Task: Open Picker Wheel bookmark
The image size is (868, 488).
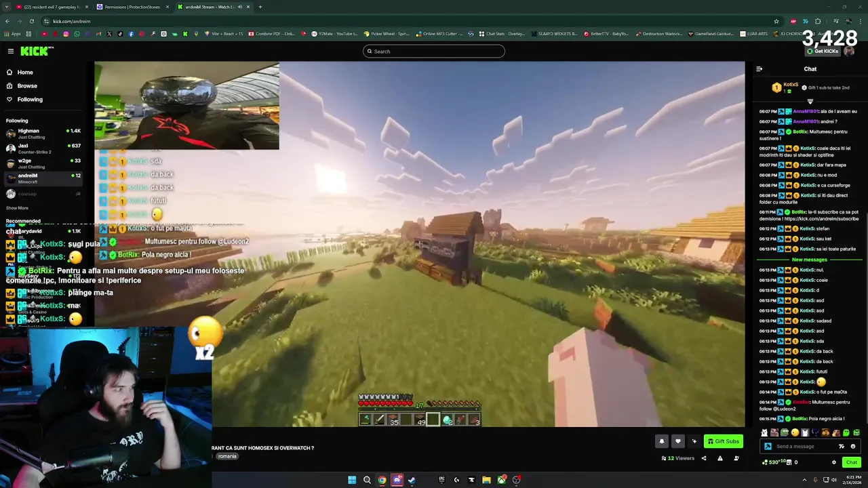Action: pyautogui.click(x=387, y=33)
